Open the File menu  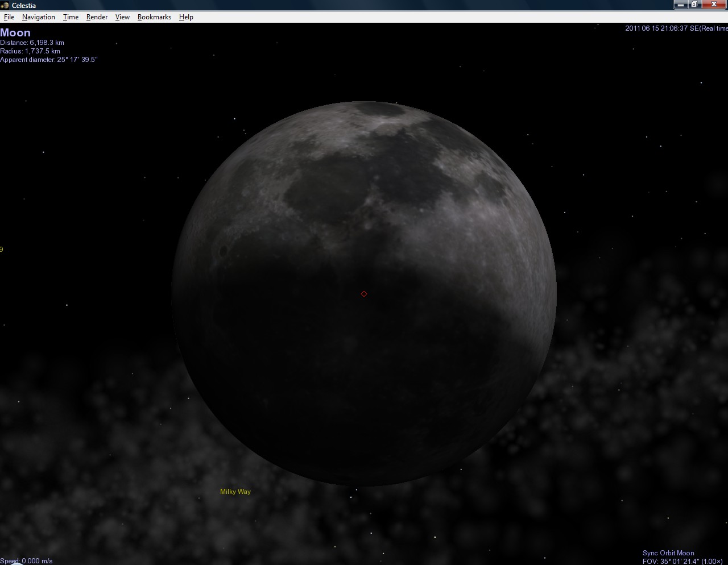[9, 17]
